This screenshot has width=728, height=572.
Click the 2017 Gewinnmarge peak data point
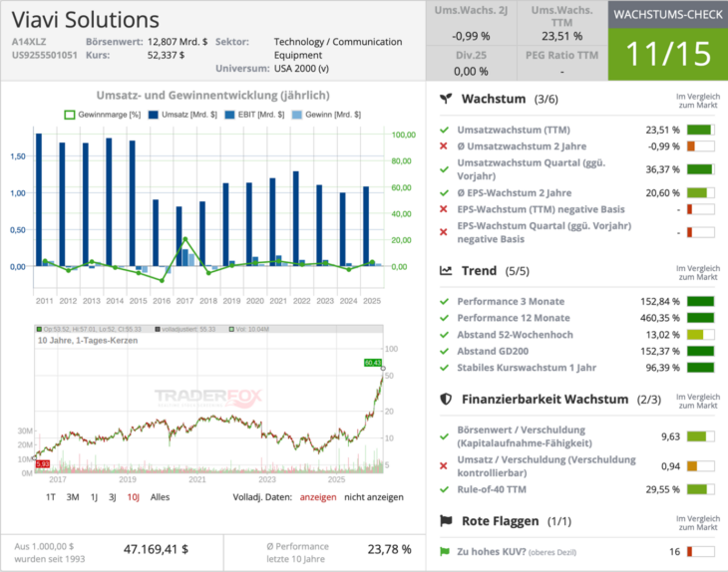[185, 239]
